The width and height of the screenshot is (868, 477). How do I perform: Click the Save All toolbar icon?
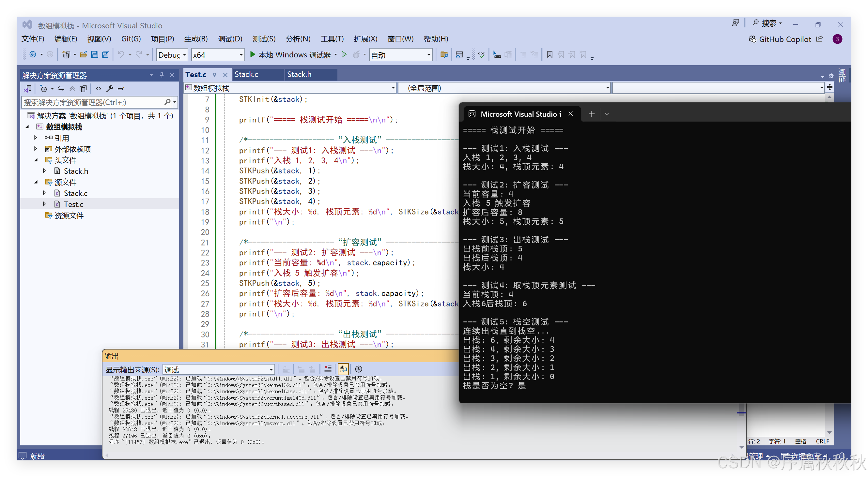pos(106,54)
